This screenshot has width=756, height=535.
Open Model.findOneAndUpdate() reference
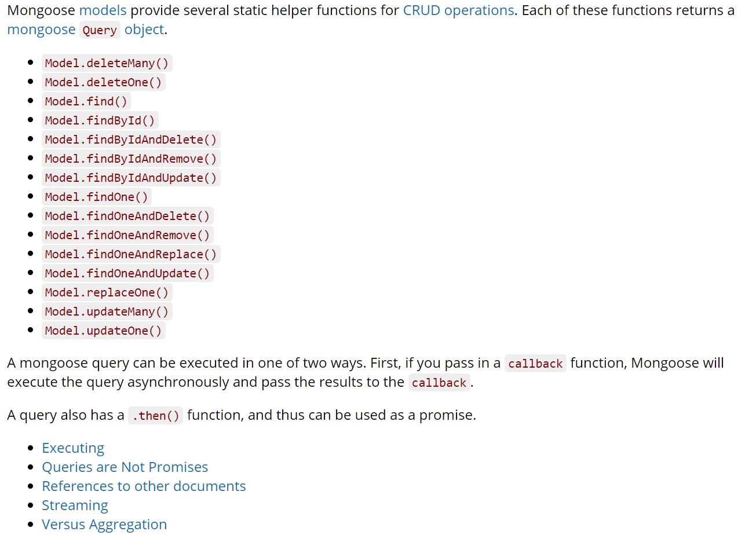(x=127, y=273)
